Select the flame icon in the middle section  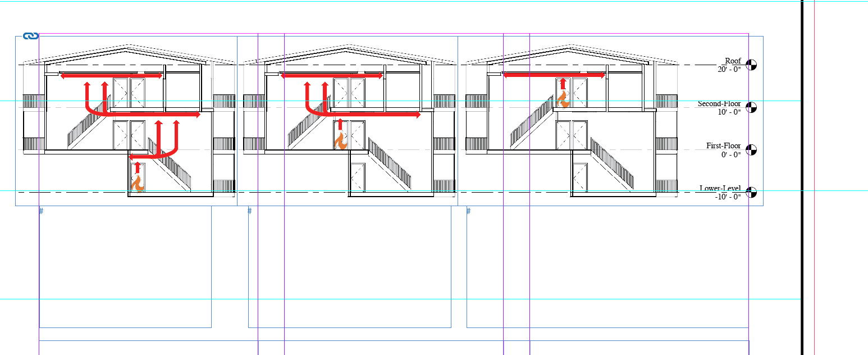[x=341, y=139]
